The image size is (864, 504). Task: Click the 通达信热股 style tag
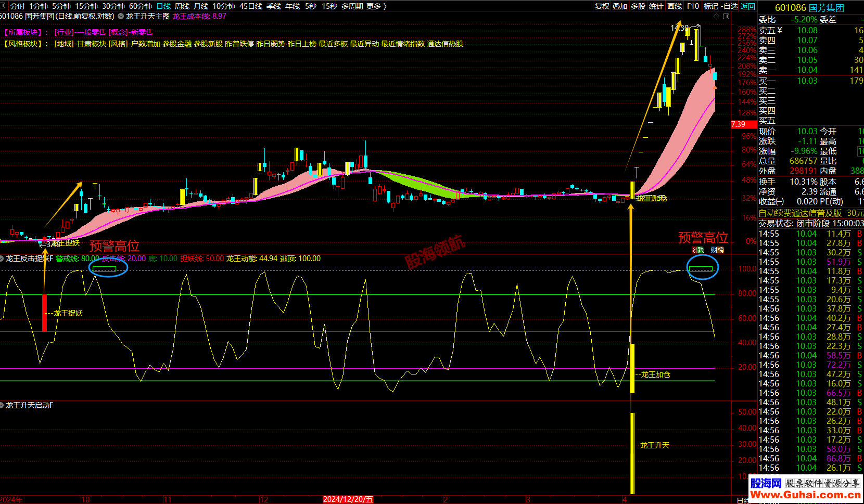tap(445, 44)
